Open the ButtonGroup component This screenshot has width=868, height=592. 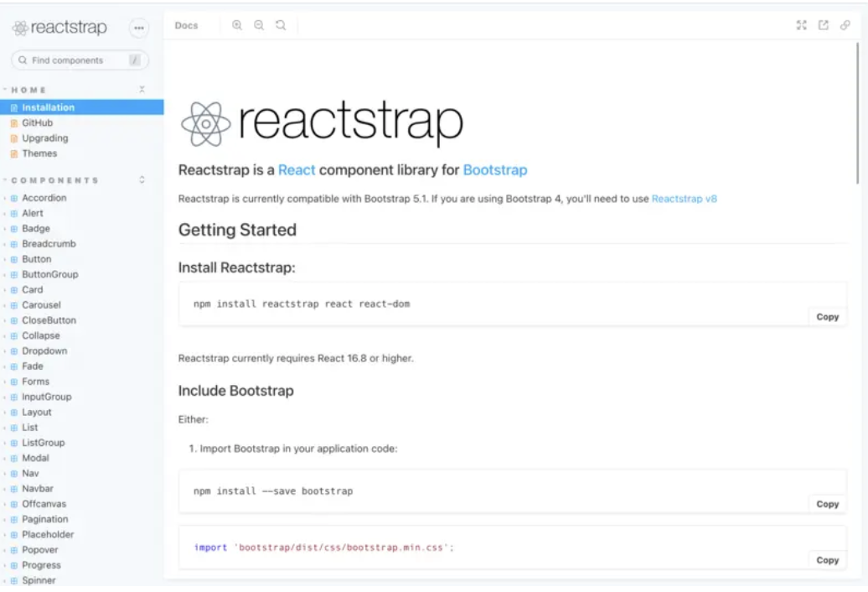(49, 274)
